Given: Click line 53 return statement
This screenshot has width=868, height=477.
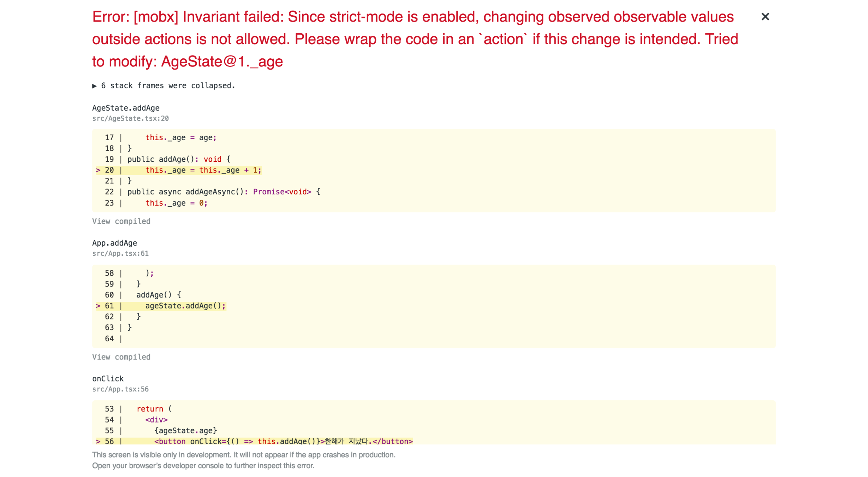Looking at the screenshot, I should pyautogui.click(x=154, y=409).
